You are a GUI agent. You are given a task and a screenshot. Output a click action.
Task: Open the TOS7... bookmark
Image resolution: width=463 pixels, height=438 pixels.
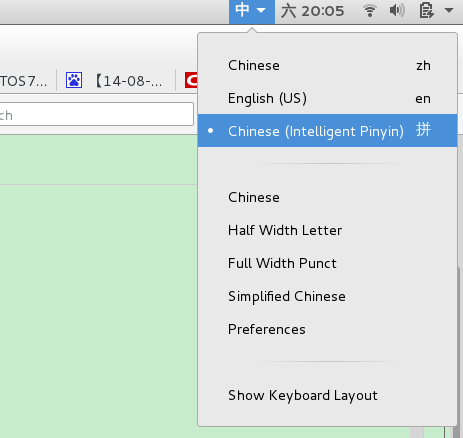[x=23, y=81]
